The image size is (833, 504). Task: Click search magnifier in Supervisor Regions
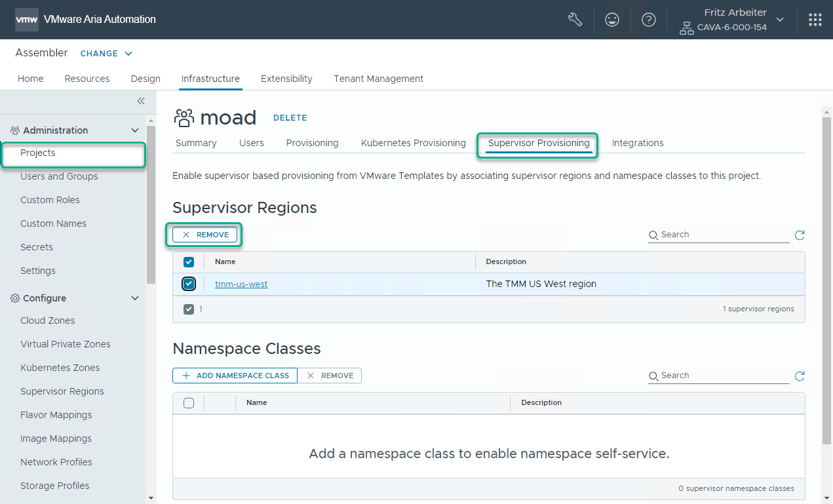tap(653, 235)
